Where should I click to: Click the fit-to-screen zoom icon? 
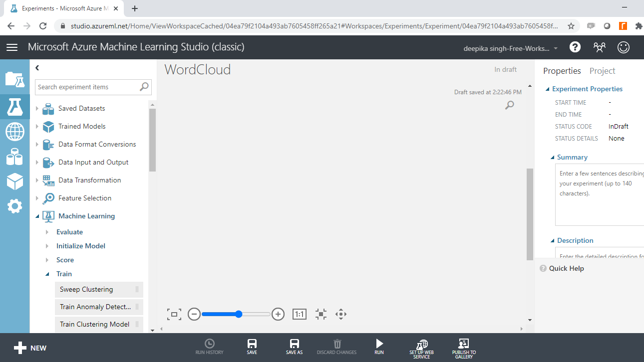tap(174, 314)
